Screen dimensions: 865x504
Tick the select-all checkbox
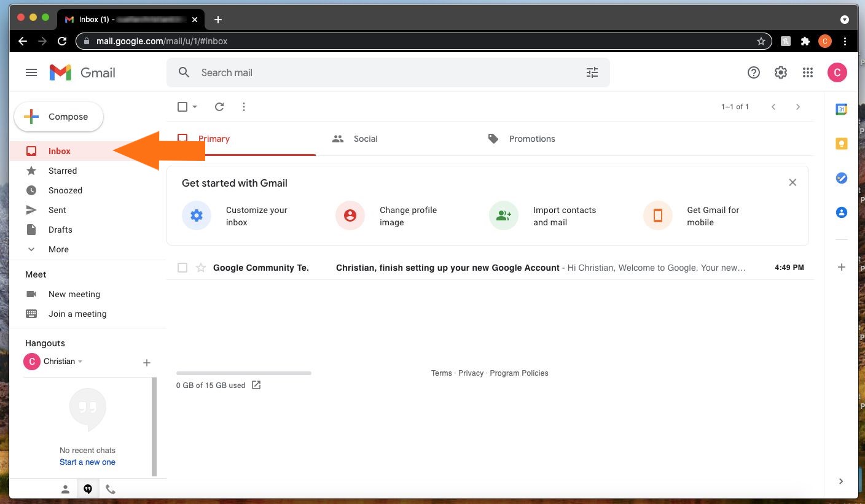coord(182,107)
